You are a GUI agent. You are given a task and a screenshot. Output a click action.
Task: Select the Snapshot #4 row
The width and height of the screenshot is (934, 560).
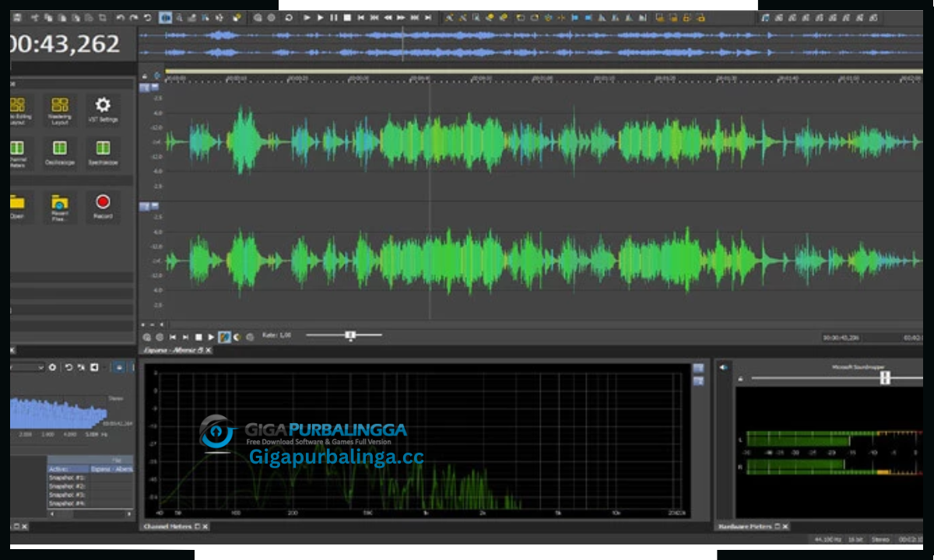[x=90, y=503]
